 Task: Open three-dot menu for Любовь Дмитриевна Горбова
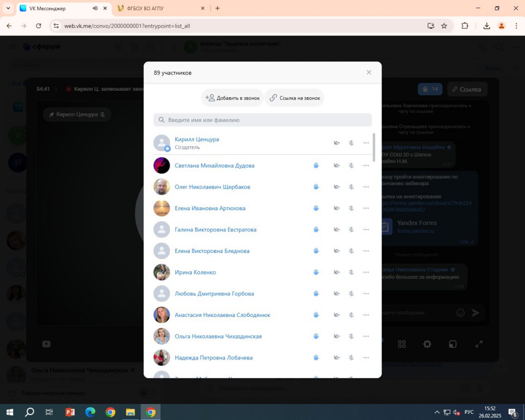[x=366, y=294]
